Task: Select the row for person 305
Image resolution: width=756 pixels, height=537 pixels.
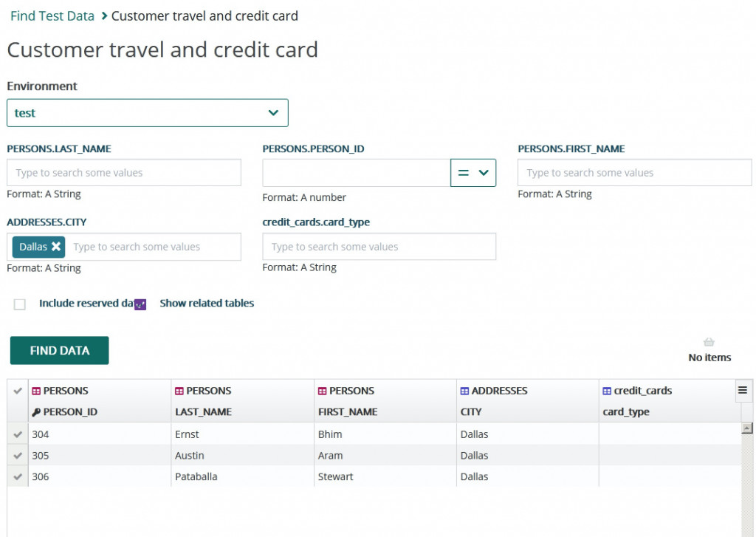Action: pyautogui.click(x=18, y=456)
